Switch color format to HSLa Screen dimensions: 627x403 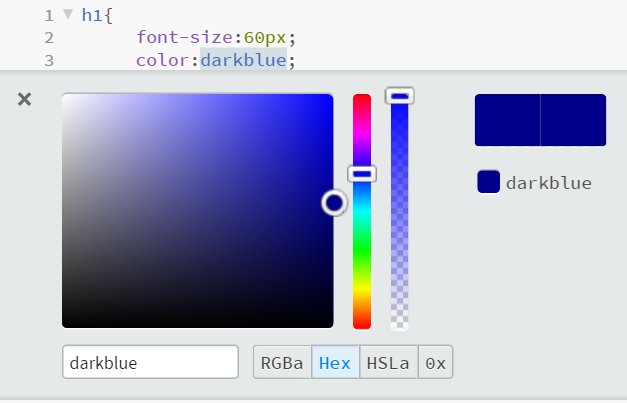point(388,362)
